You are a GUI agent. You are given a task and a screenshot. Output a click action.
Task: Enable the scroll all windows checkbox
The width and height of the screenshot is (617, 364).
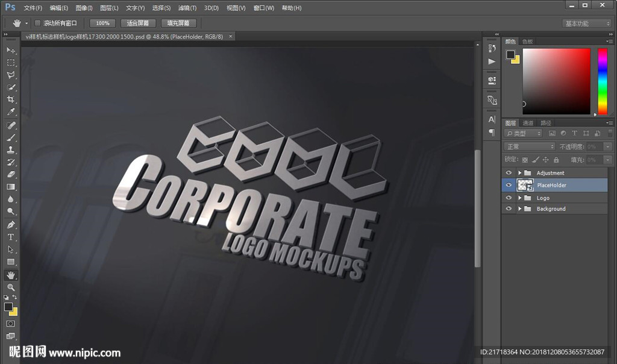(x=37, y=23)
